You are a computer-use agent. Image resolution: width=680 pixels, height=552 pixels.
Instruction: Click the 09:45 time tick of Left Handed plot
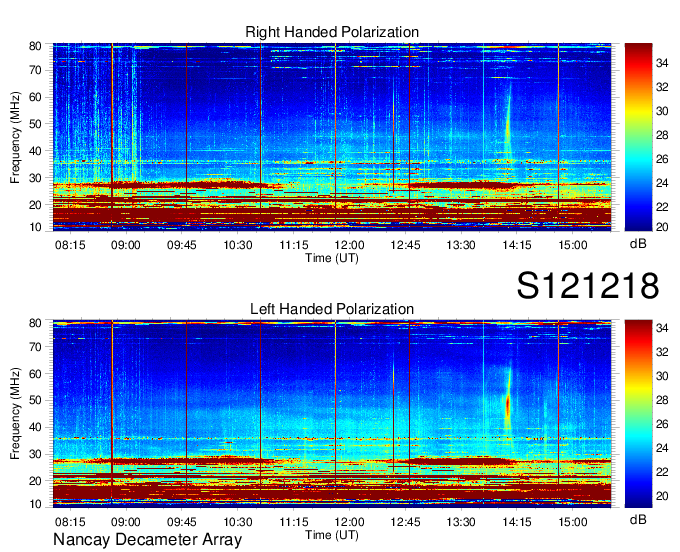pyautogui.click(x=182, y=522)
